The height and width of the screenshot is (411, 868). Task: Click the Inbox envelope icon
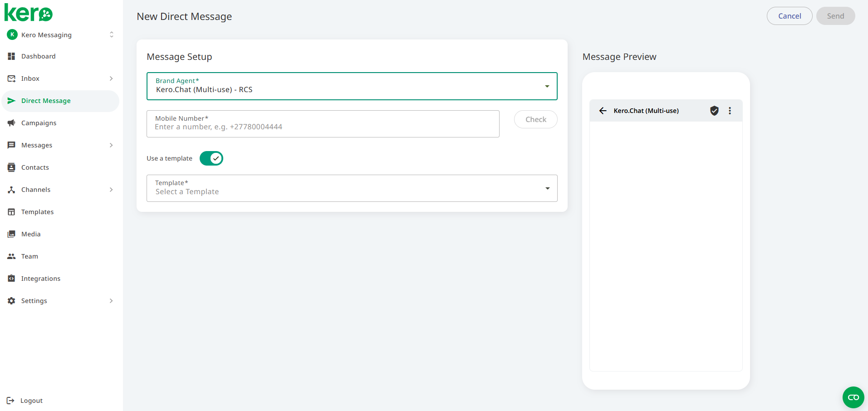[11, 78]
